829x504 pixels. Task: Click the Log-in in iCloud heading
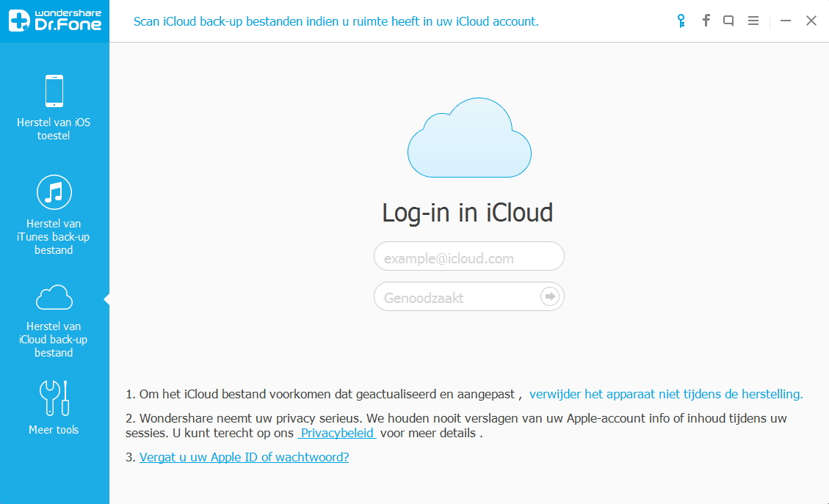click(468, 213)
